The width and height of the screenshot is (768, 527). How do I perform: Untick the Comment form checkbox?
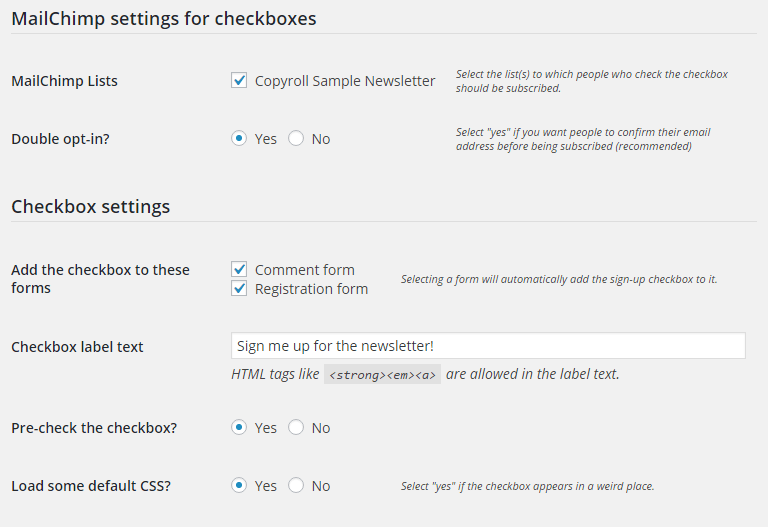239,269
